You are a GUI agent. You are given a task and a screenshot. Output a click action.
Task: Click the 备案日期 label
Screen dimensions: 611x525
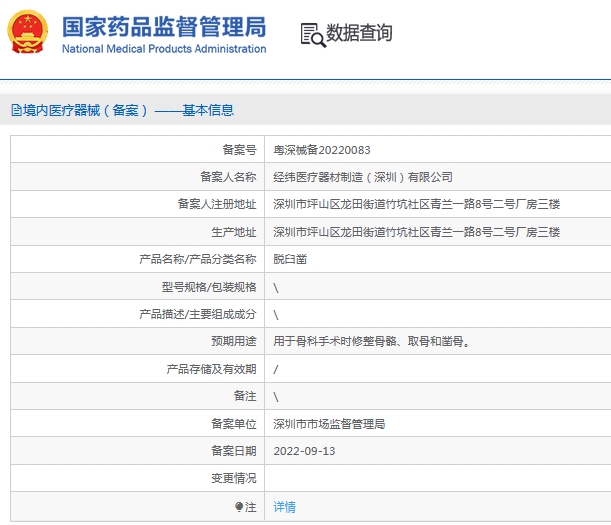pos(234,451)
